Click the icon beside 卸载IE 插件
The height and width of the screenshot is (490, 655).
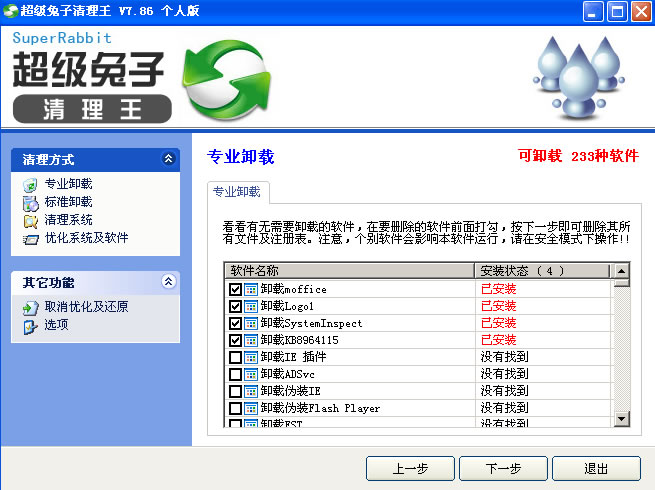(251, 357)
